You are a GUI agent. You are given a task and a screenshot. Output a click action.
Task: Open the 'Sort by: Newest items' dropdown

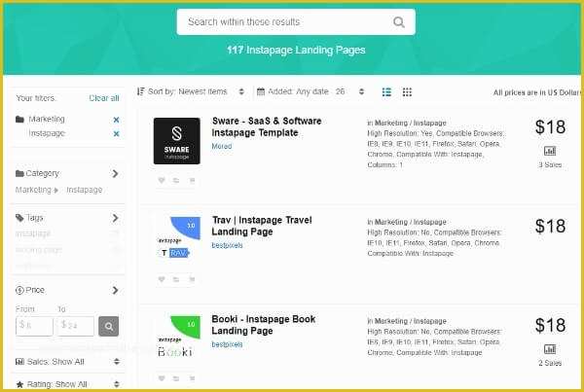pos(191,91)
